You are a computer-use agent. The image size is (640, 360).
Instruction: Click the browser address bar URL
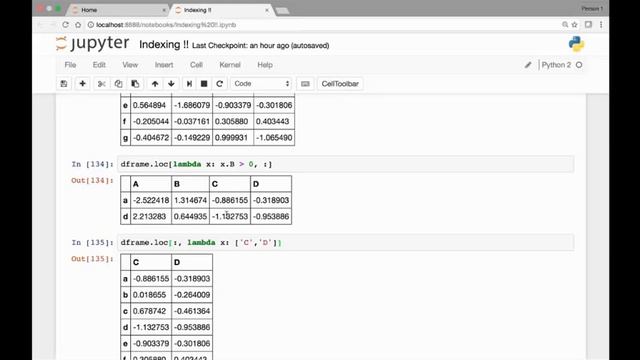pyautogui.click(x=166, y=25)
